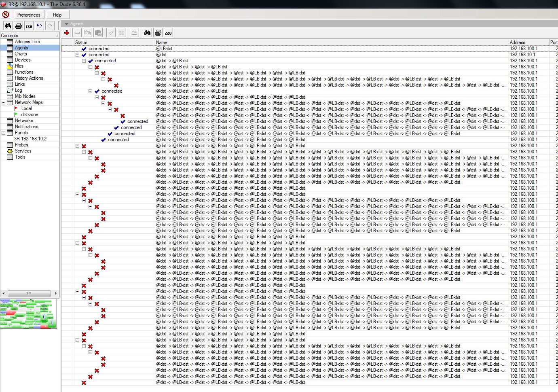Open the find tool in the Agents toolbar
The width and height of the screenshot is (558, 392).
(147, 33)
